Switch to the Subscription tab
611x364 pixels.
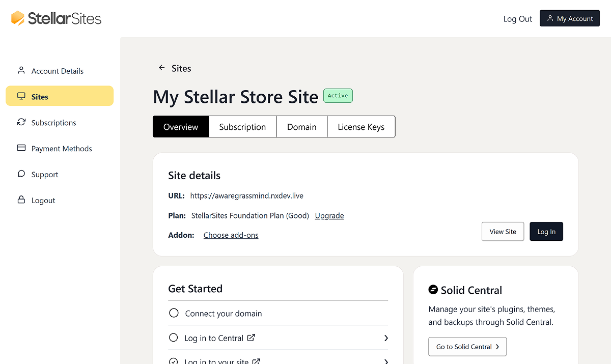242,126
